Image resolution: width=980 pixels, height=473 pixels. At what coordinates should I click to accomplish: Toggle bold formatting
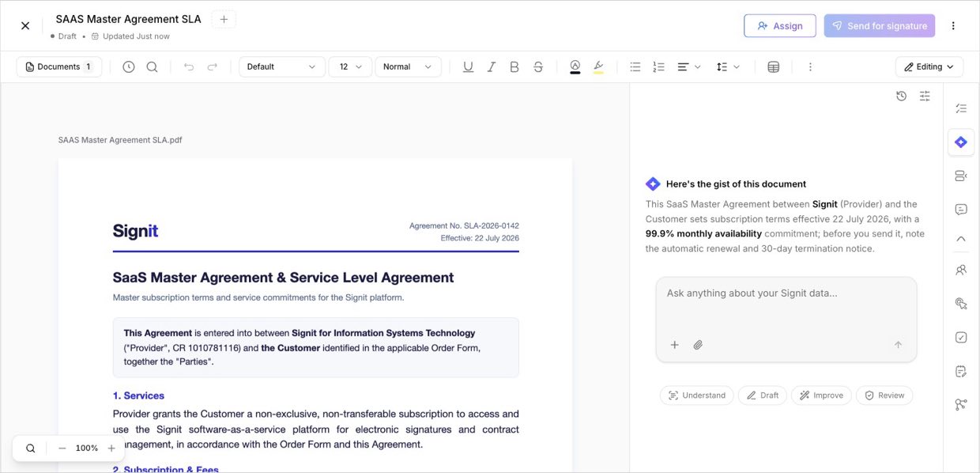(514, 67)
